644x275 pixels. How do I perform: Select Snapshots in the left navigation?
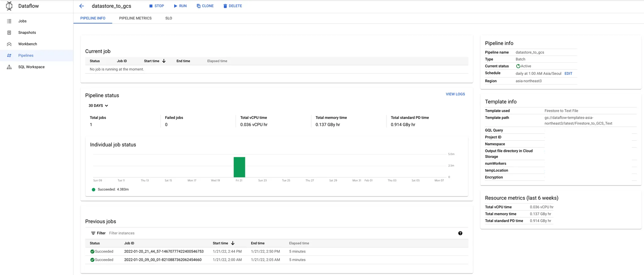(27, 33)
